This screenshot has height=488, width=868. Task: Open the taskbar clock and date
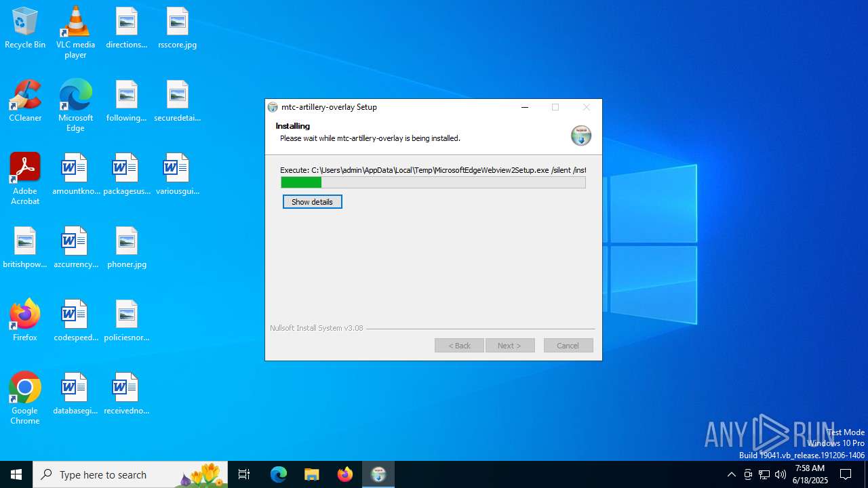tap(810, 474)
